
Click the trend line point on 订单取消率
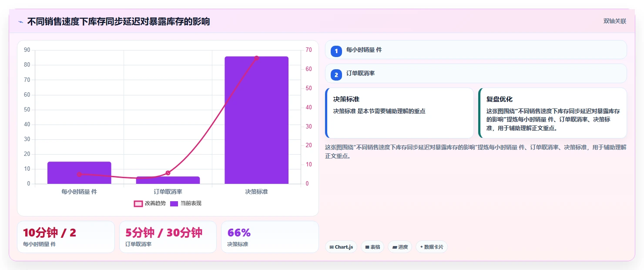click(168, 173)
